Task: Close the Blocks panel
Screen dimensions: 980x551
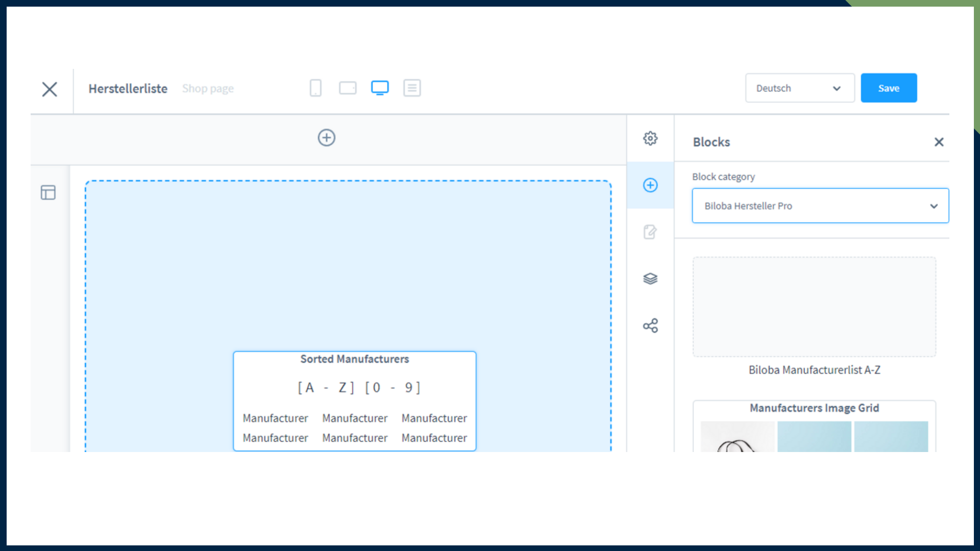Action: click(939, 142)
